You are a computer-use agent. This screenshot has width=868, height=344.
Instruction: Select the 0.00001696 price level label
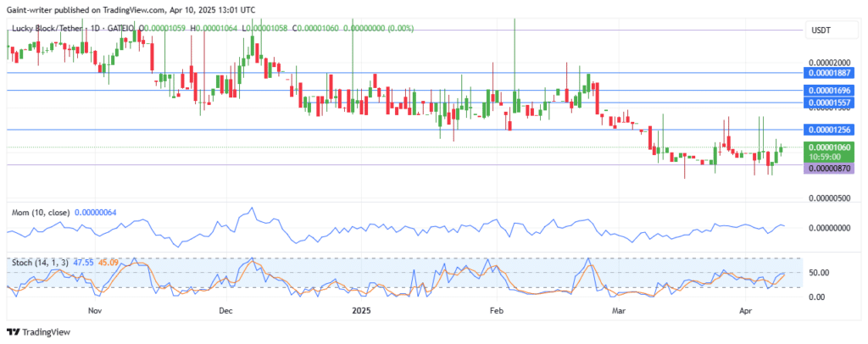(x=829, y=90)
